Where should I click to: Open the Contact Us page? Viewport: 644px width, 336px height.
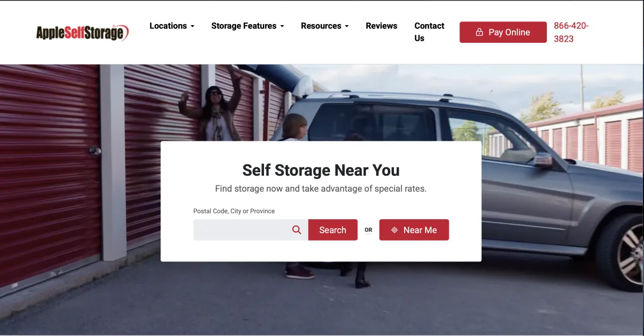point(429,32)
